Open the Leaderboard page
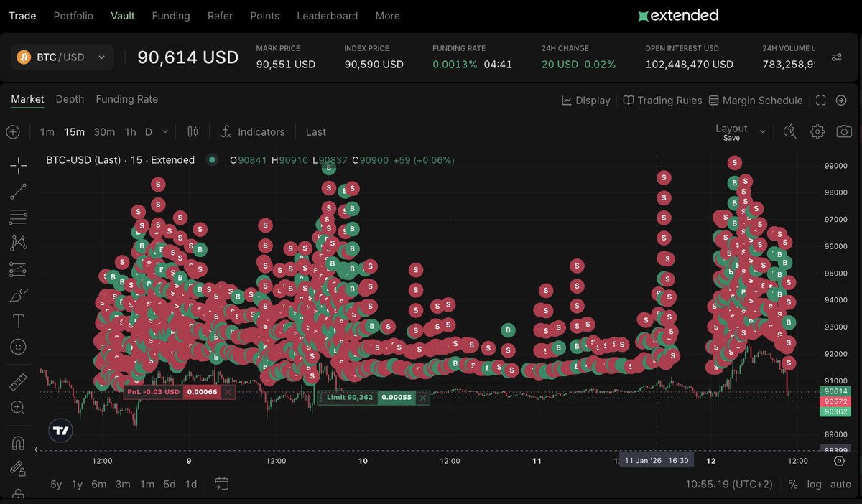The height and width of the screenshot is (504, 862). 328,15
